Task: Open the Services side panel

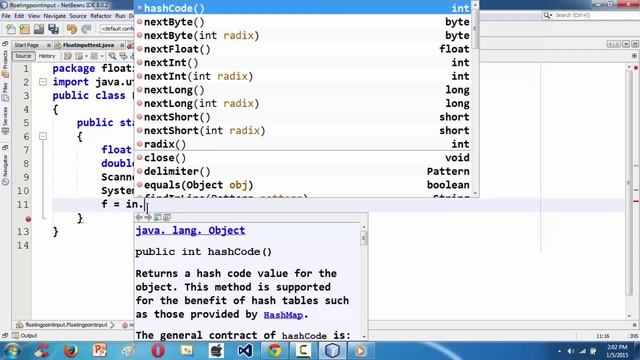Action: click(x=5, y=121)
